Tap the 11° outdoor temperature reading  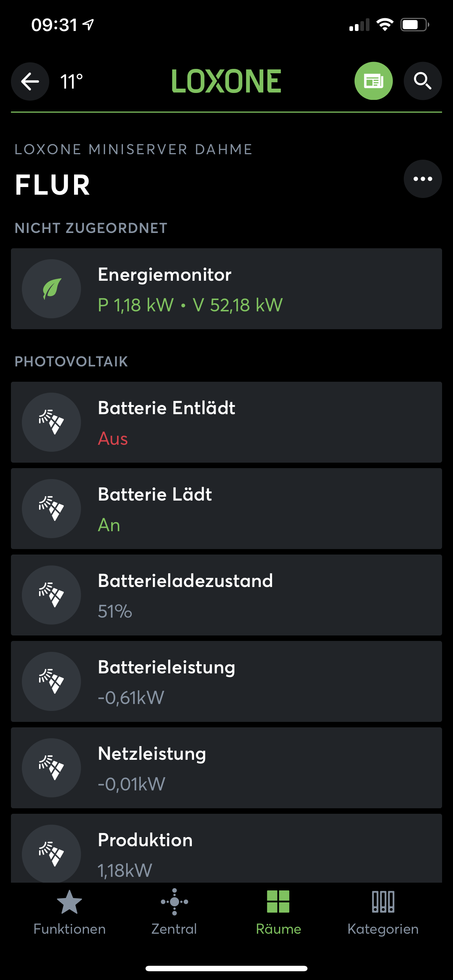tap(71, 81)
